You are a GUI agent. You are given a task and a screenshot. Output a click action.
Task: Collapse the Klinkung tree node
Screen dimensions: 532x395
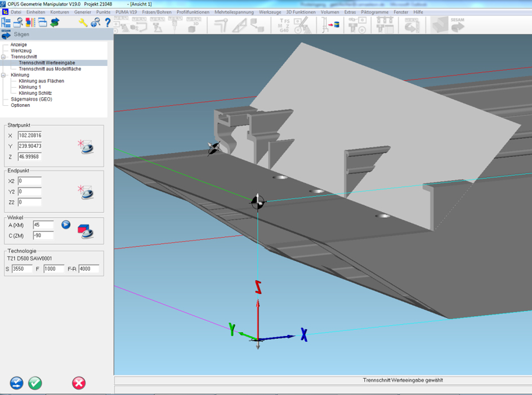(3, 75)
